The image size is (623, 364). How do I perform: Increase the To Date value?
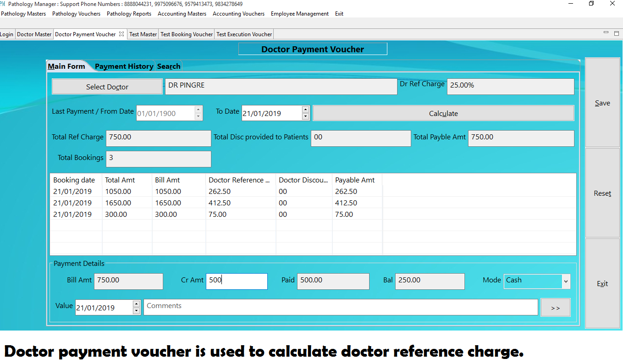coord(306,110)
